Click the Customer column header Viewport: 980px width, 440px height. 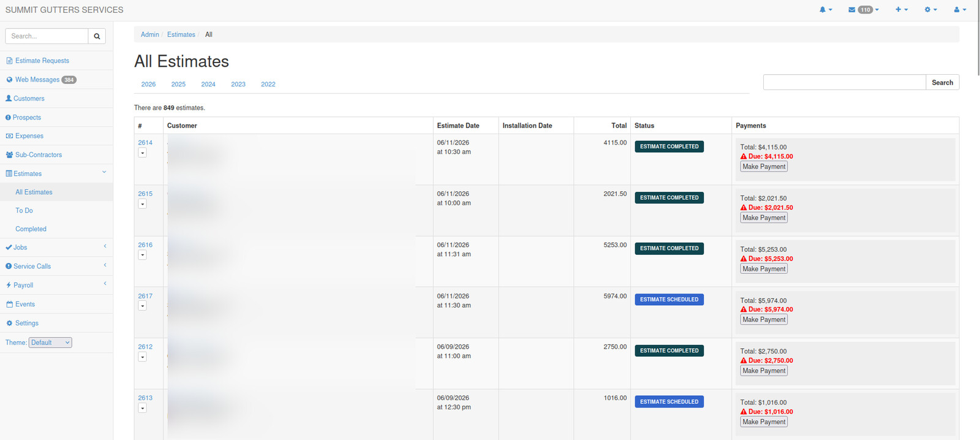[182, 126]
